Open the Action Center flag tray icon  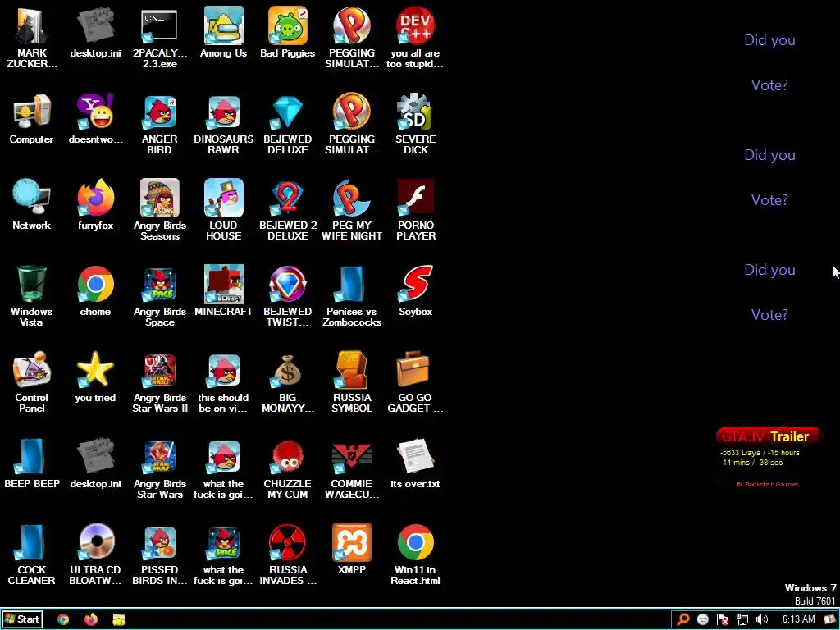pyautogui.click(x=722, y=620)
